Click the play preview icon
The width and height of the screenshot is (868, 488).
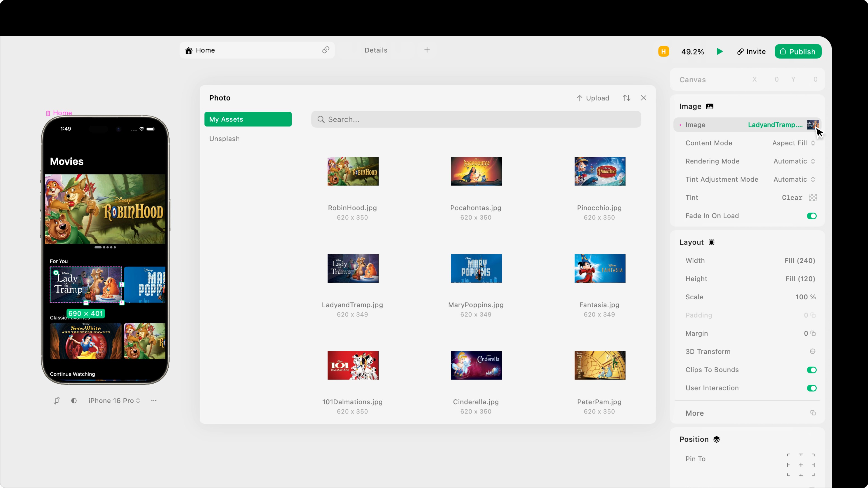[x=719, y=52]
